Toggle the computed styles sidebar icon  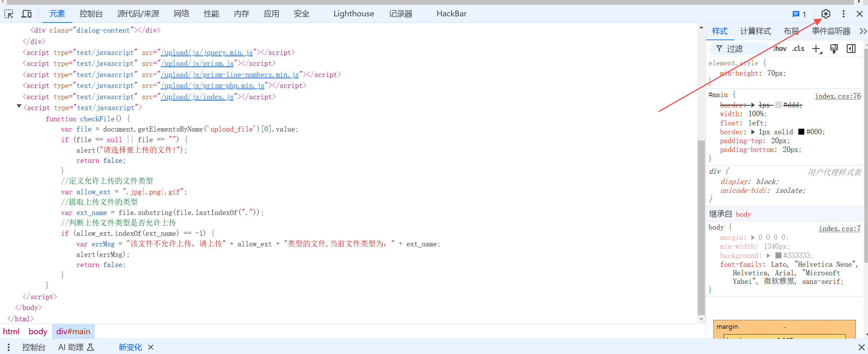tap(851, 49)
